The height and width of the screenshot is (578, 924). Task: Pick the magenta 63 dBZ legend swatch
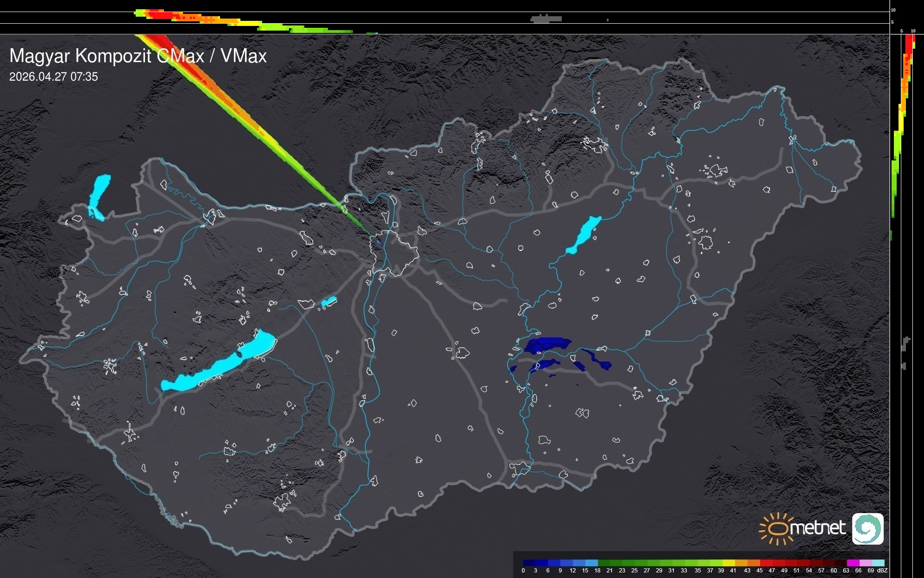853,563
